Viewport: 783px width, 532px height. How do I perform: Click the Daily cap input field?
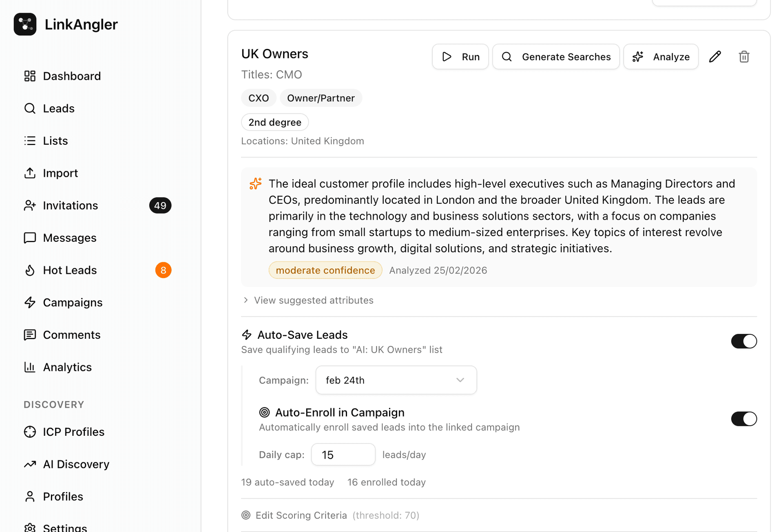(x=343, y=454)
